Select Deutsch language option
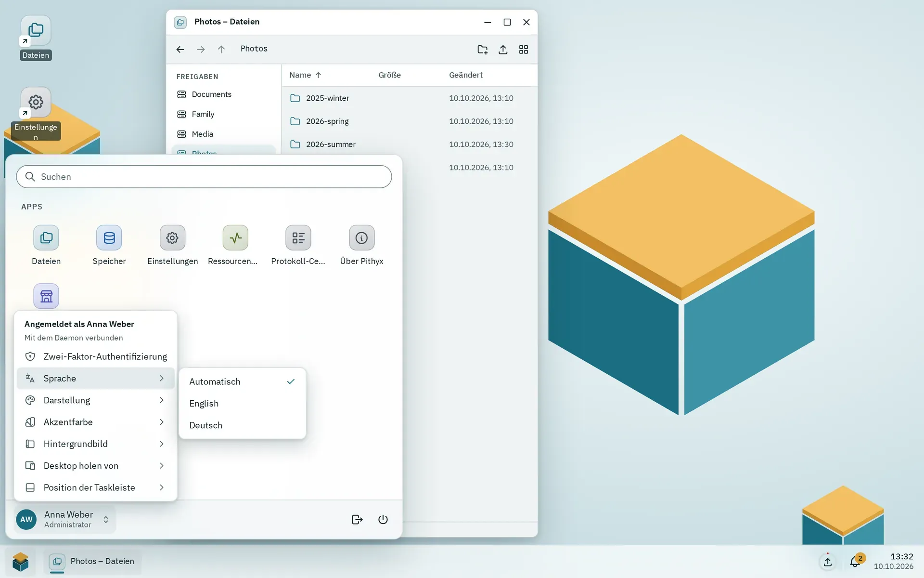 [x=242, y=425]
